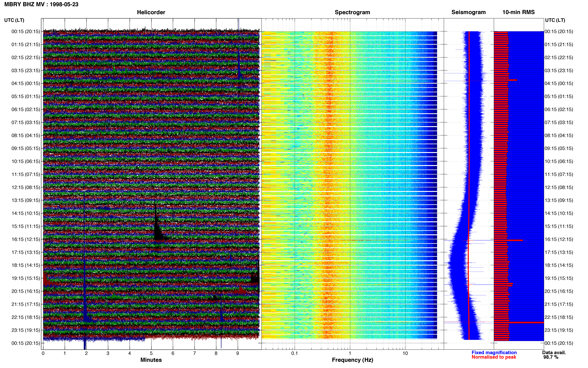Click left-axis time label 15:15 (11:15)

point(26,226)
